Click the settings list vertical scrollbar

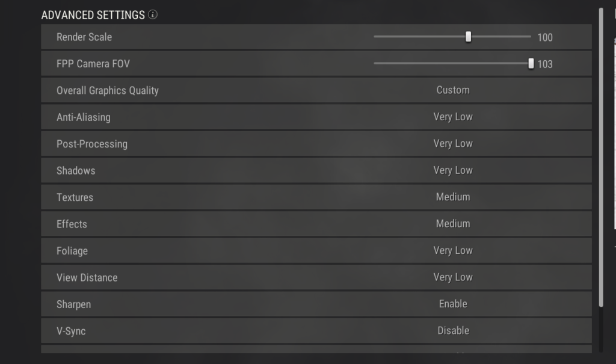tap(601, 157)
